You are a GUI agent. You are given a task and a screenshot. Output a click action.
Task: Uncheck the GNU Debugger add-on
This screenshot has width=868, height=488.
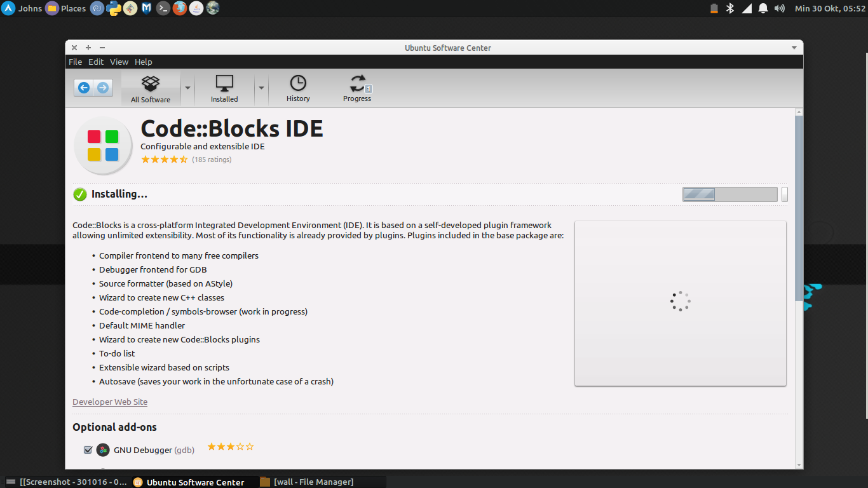[88, 450]
